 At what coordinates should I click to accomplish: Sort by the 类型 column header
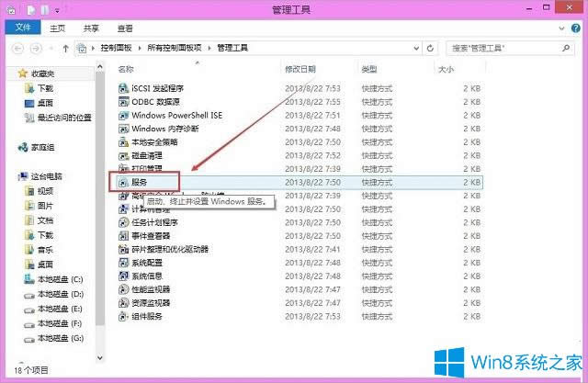[369, 69]
